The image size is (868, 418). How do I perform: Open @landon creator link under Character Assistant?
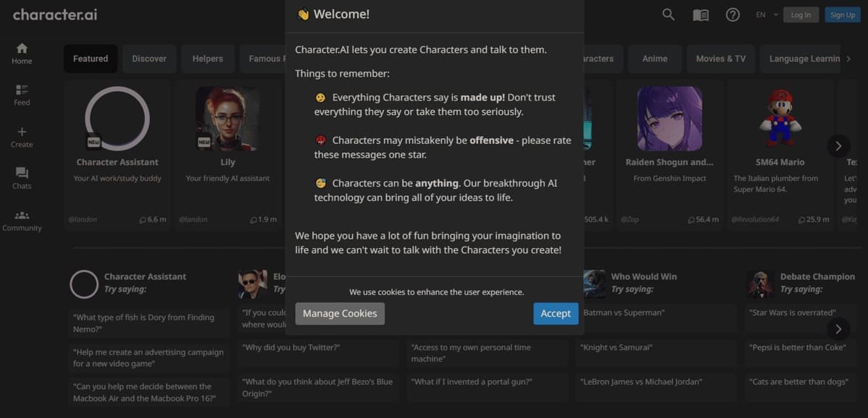tap(83, 219)
